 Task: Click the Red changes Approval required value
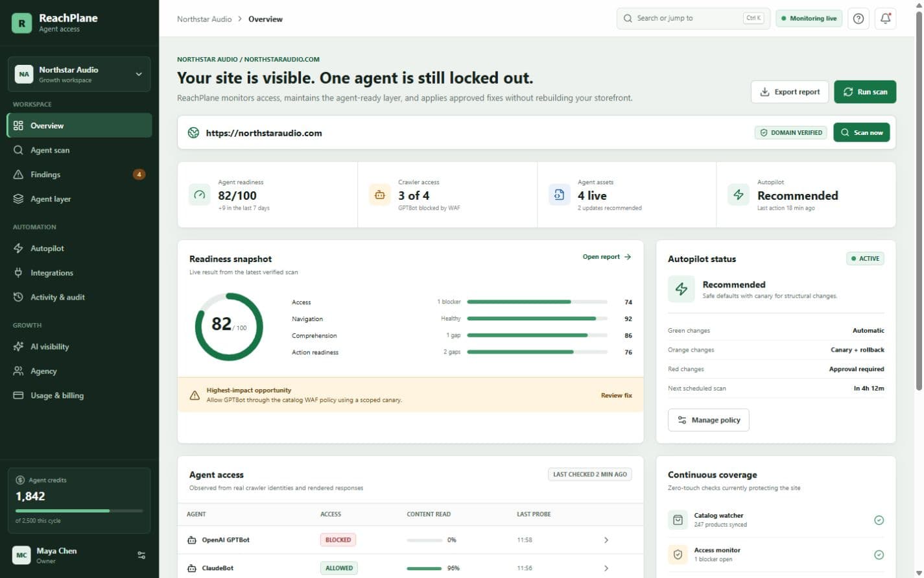(x=857, y=369)
